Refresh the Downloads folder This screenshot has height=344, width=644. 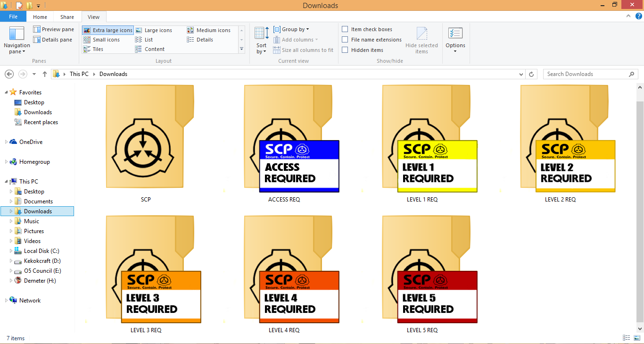532,74
